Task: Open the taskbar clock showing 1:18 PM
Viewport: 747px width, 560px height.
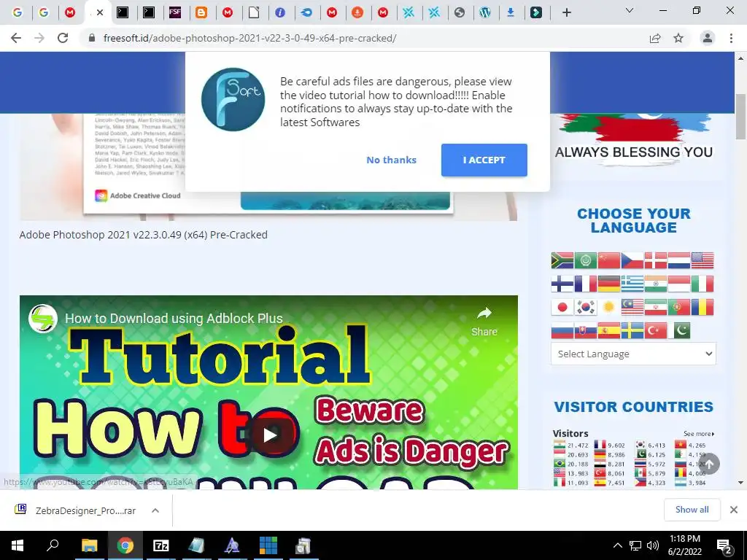Action: (x=684, y=545)
